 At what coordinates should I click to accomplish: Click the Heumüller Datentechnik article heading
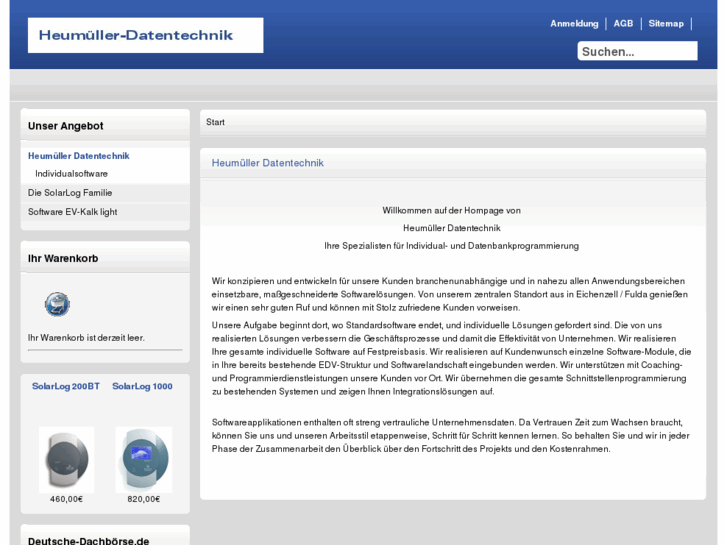(268, 163)
